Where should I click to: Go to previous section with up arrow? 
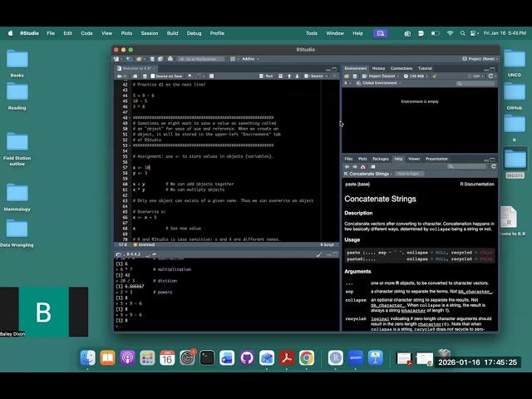coord(289,76)
